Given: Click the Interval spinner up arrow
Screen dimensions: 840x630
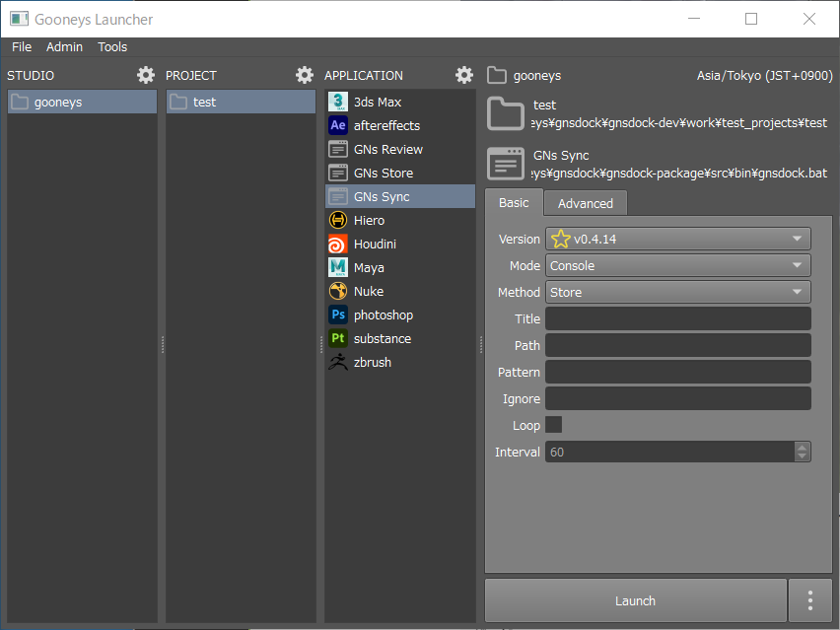Looking at the screenshot, I should pyautogui.click(x=803, y=447).
